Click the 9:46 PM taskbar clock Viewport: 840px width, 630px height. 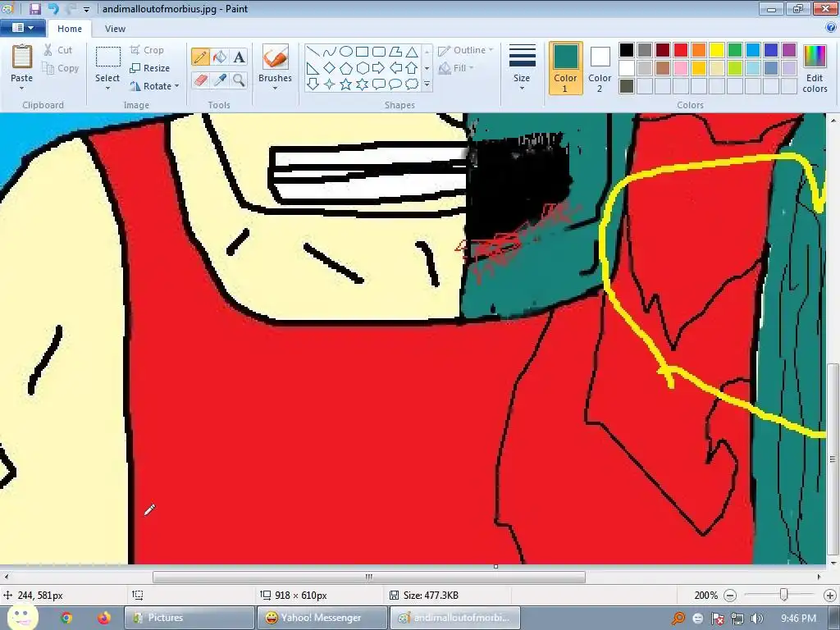click(x=798, y=619)
